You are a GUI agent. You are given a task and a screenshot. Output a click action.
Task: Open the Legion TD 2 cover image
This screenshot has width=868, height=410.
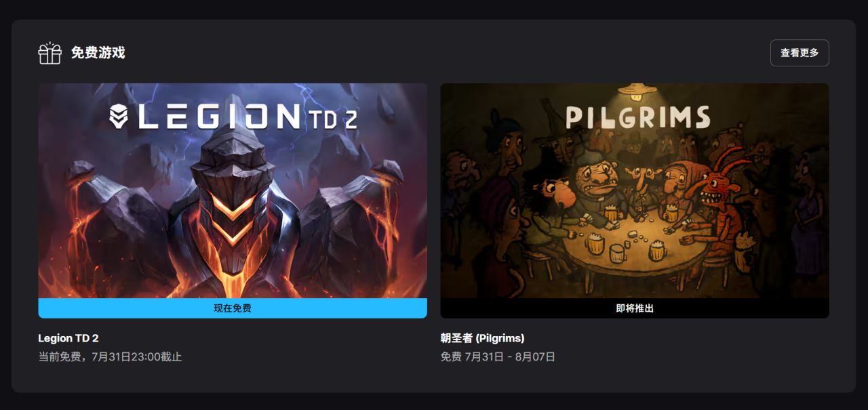click(x=233, y=190)
